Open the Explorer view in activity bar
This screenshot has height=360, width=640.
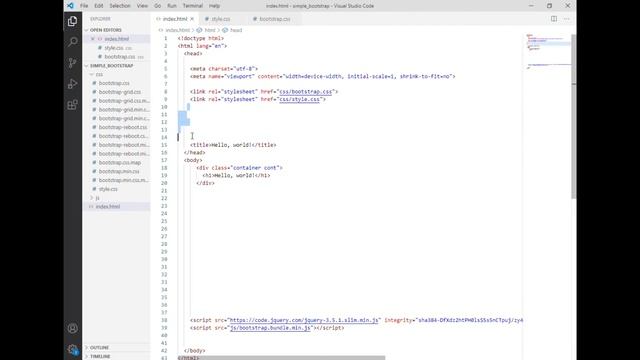pos(73,21)
